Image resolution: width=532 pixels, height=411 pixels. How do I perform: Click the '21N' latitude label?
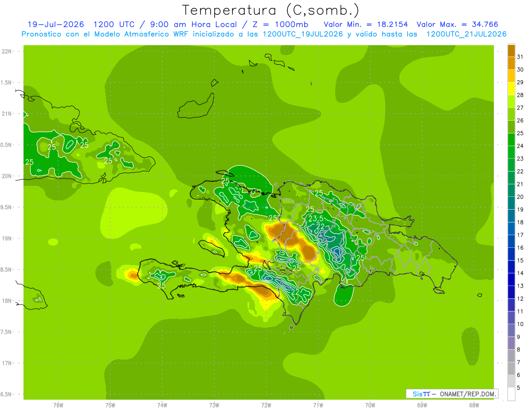[x=6, y=114]
